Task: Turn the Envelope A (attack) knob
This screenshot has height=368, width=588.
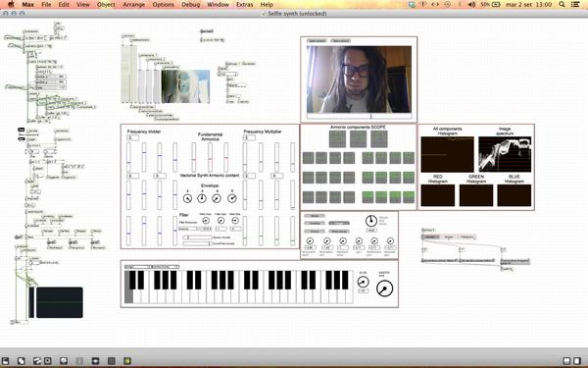Action: tap(187, 198)
